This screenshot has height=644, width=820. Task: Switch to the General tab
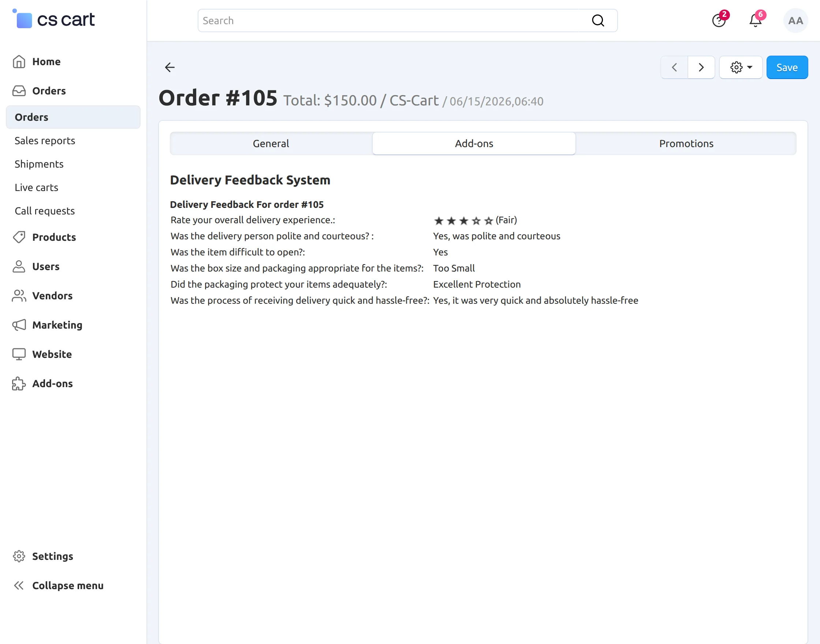pyautogui.click(x=271, y=144)
